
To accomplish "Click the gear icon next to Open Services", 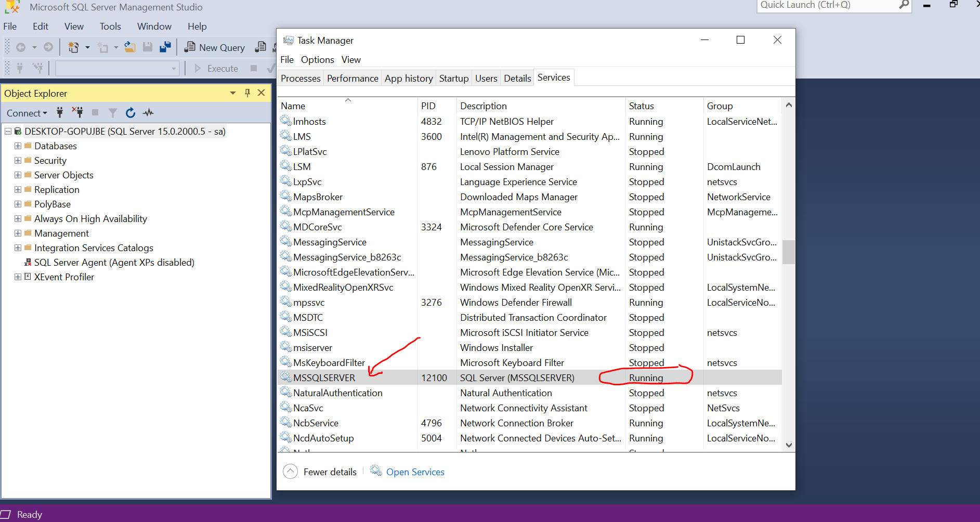I will [x=376, y=471].
